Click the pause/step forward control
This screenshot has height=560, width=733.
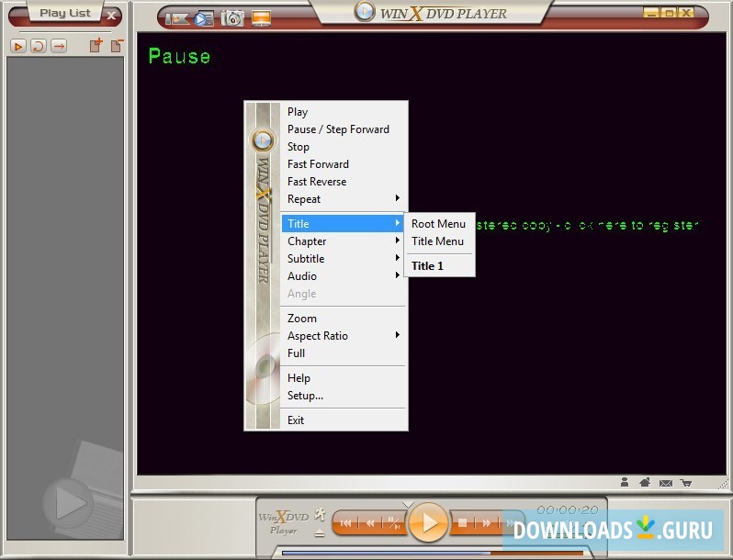click(x=394, y=523)
